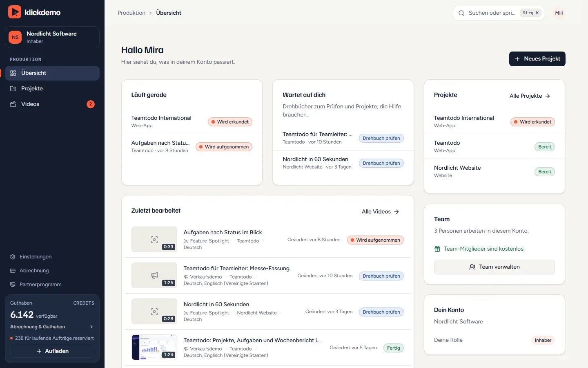Open Abrechnung in sidebar

52,271
